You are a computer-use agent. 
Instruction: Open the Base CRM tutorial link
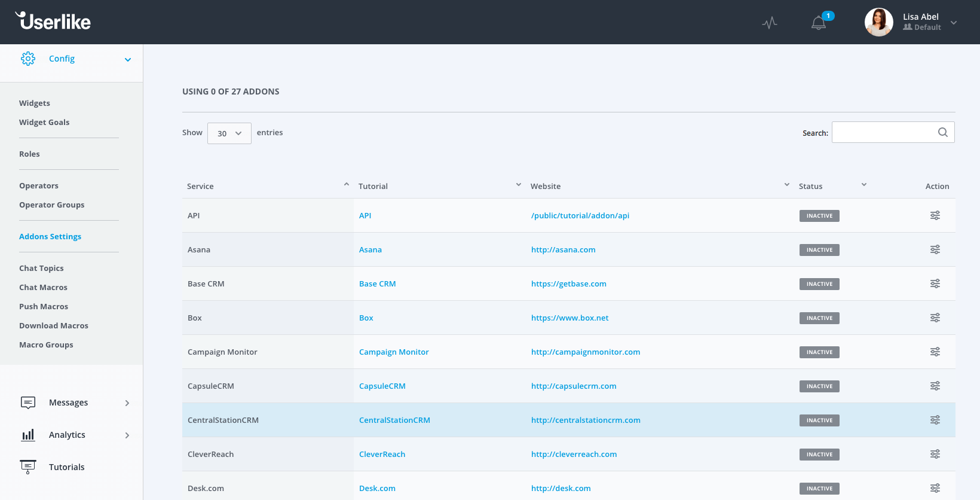click(x=377, y=284)
